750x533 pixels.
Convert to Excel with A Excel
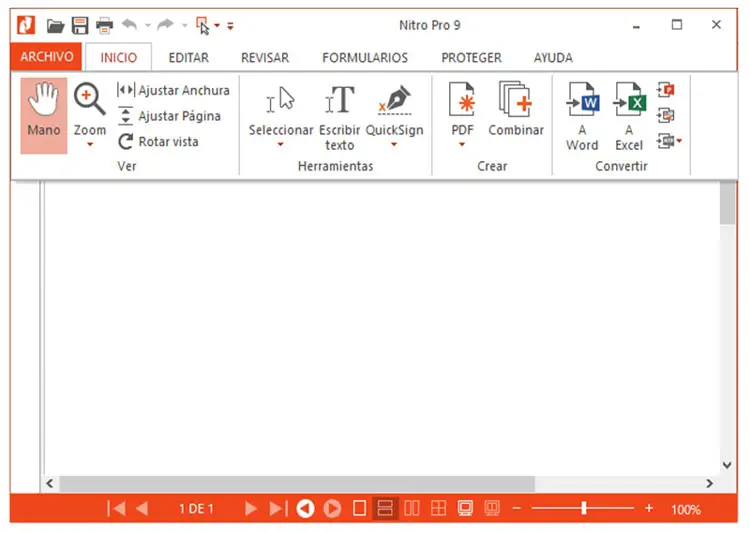pos(629,117)
